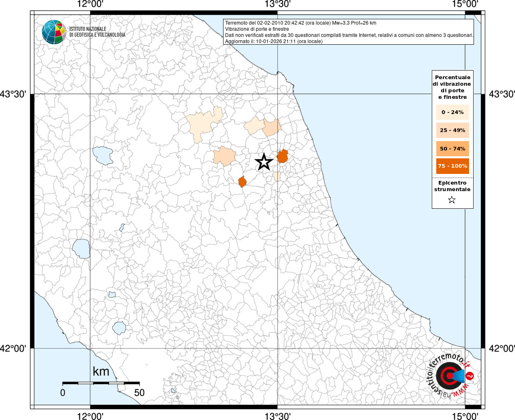
Task: Click the 'Aggiornato il: 10-01-2026 21:11' line
Action: pyautogui.click(x=274, y=41)
